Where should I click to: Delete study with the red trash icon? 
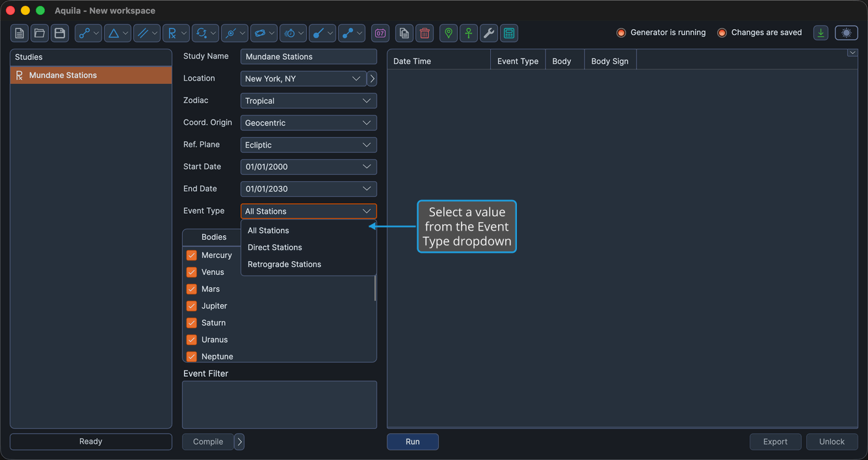[x=425, y=33]
